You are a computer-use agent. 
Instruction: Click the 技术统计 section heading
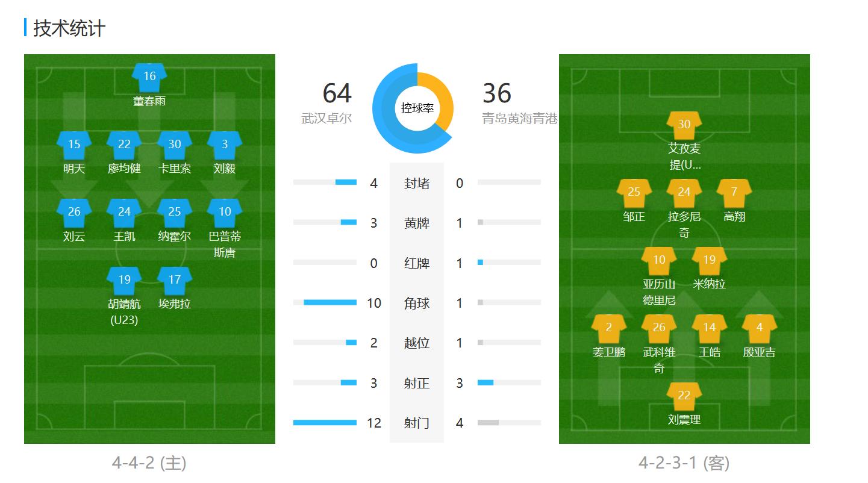[69, 28]
